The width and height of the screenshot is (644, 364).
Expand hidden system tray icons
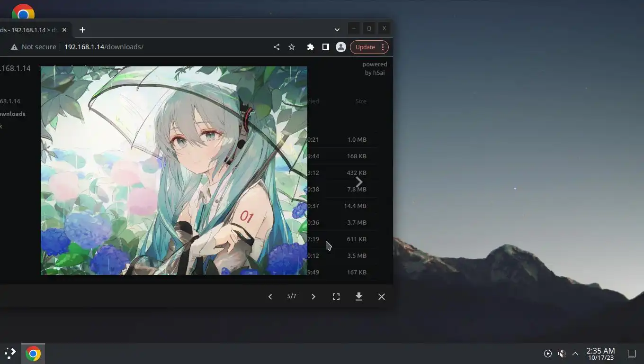[575, 354]
